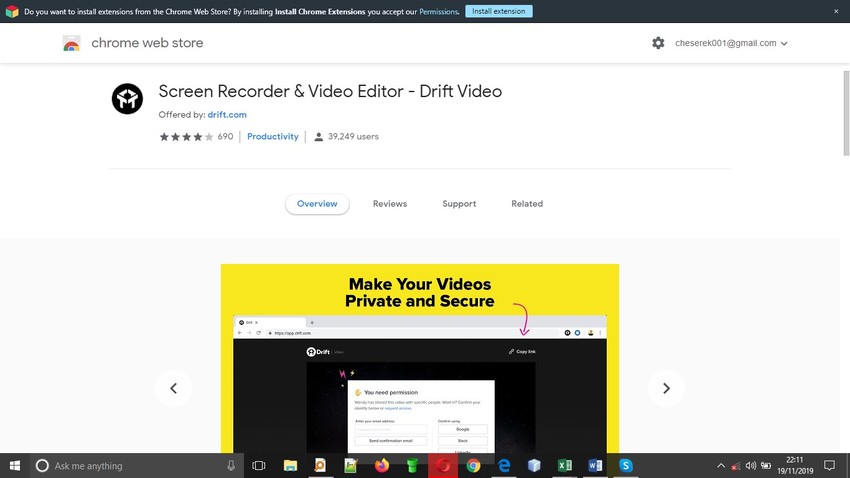Show next screenshot with right arrow
The width and height of the screenshot is (850, 478).
(x=666, y=388)
